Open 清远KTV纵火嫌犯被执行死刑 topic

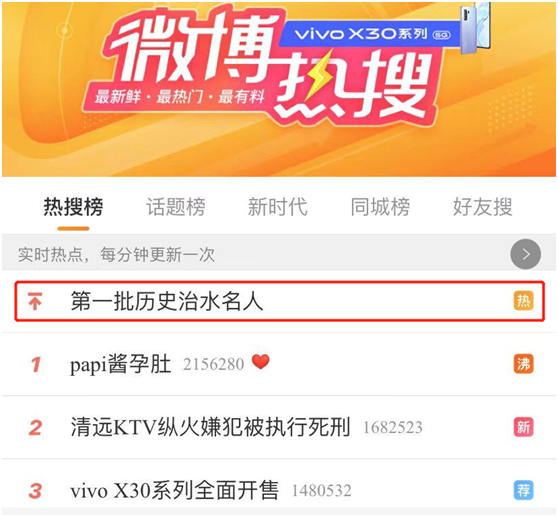(279, 427)
